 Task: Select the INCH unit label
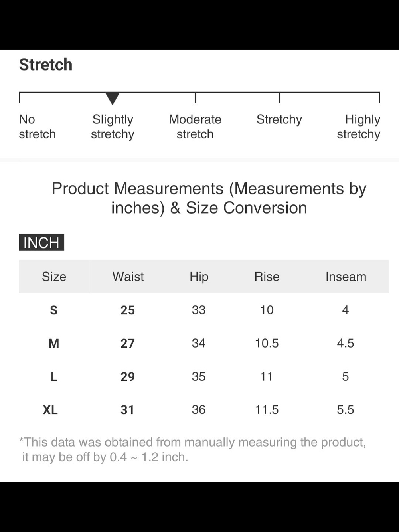[41, 243]
